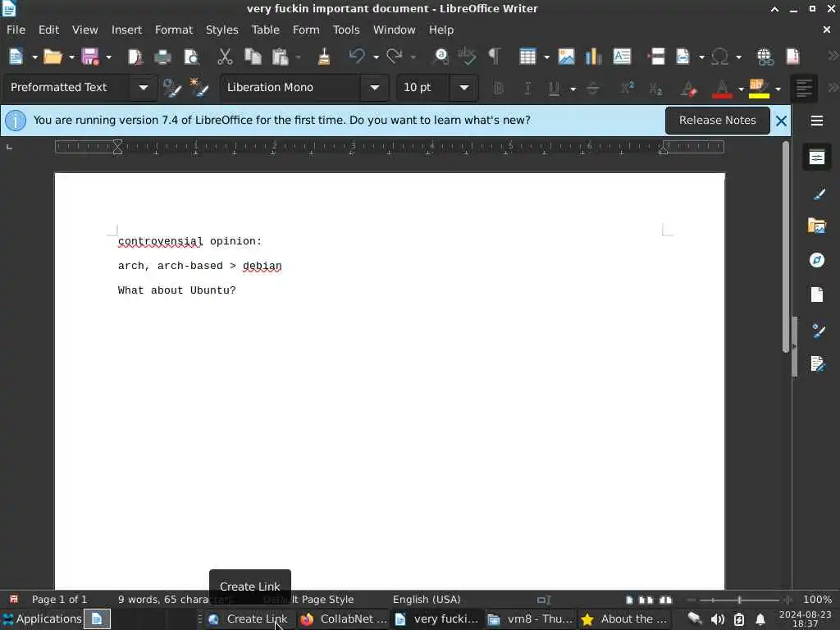
Task: Open the font color dropdown arrow
Action: 741,89
